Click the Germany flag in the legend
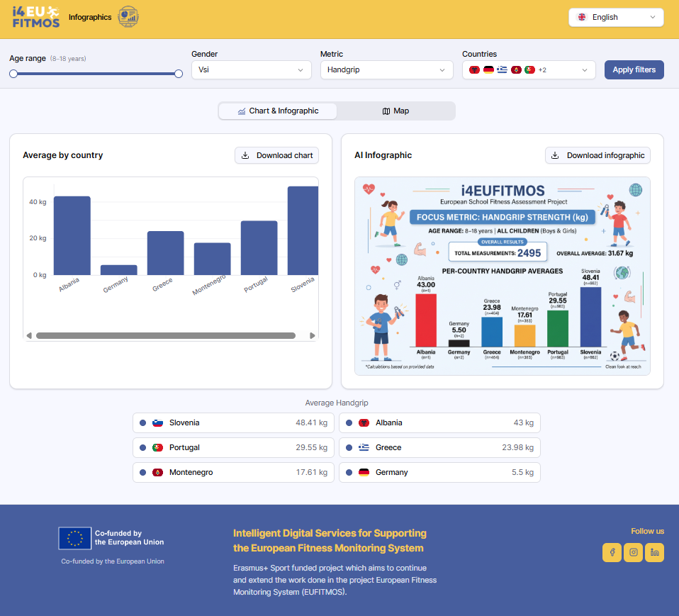The width and height of the screenshot is (679, 616). [364, 472]
